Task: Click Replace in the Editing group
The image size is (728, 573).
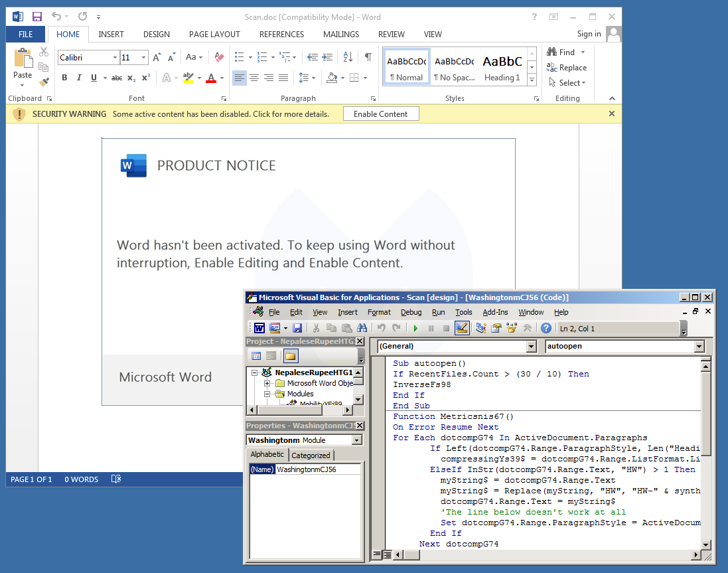Action: point(567,68)
